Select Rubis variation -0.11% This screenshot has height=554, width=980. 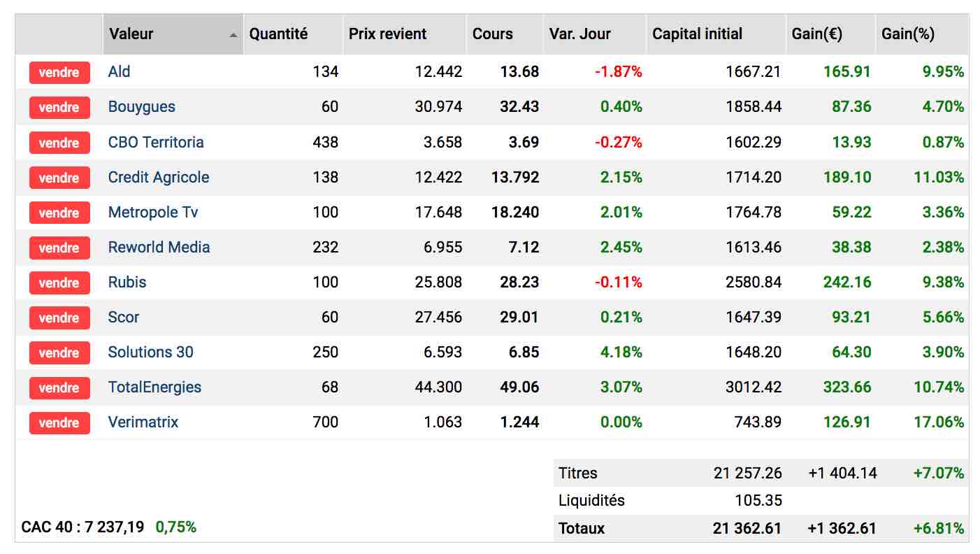click(619, 282)
